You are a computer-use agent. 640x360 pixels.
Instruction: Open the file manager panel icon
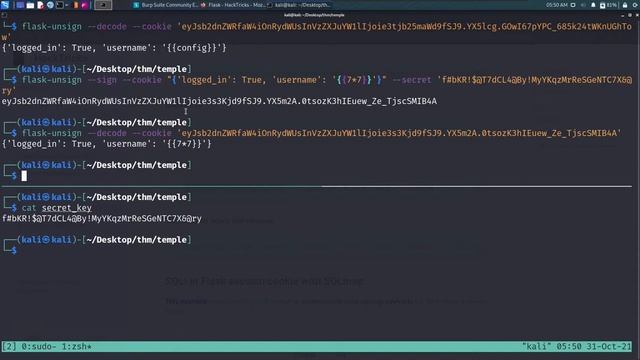point(30,5)
